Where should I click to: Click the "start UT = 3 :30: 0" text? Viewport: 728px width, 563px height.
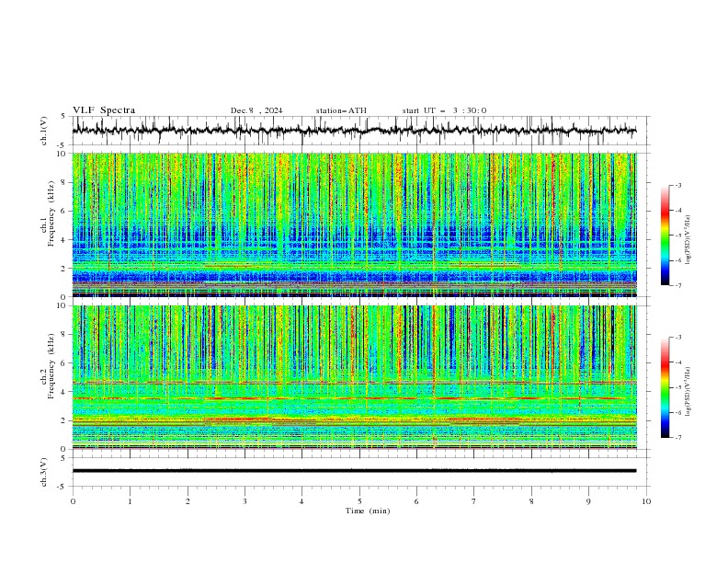coord(444,110)
